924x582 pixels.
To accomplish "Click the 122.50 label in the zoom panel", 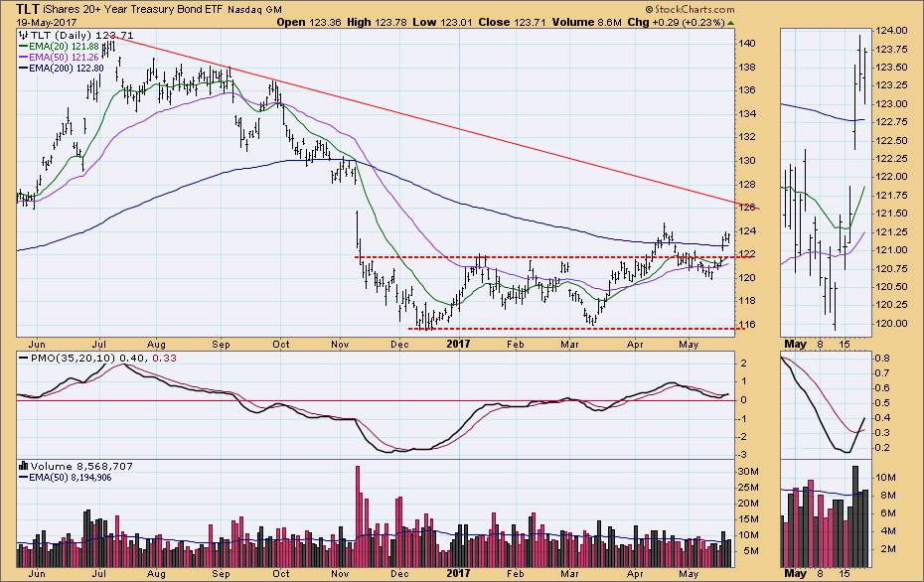I will click(x=891, y=141).
